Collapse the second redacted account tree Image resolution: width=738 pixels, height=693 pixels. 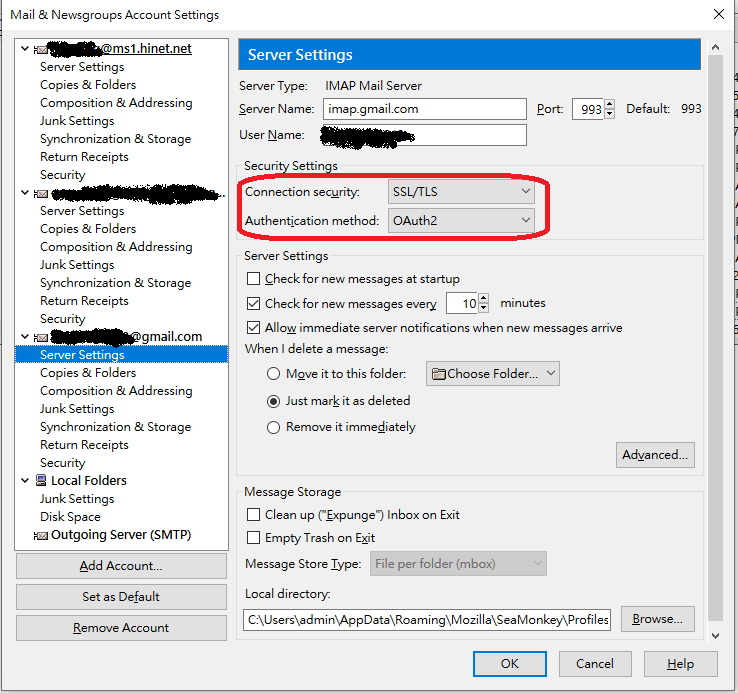click(25, 193)
